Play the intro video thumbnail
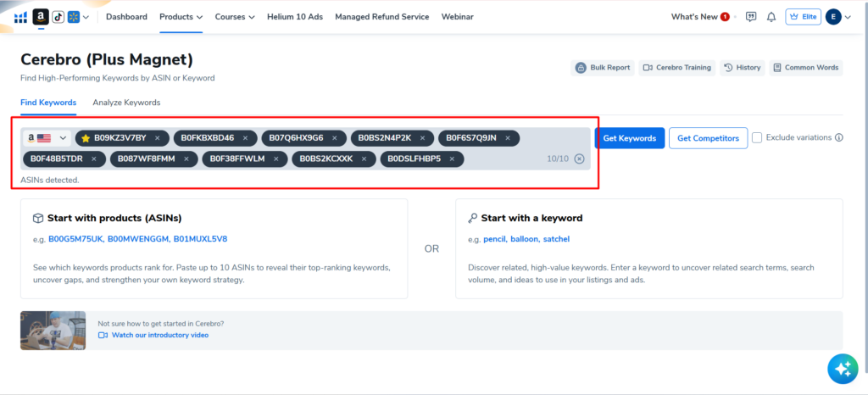 click(53, 331)
